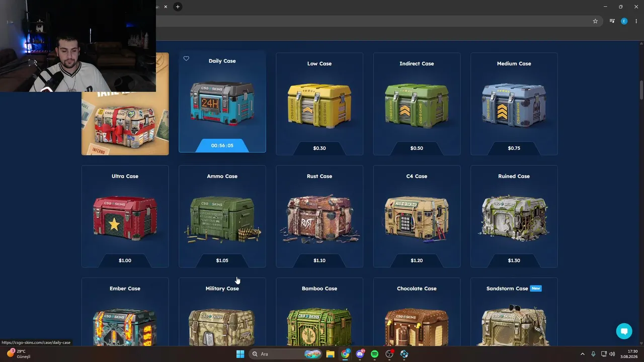Open the Rust Case crate
Image resolution: width=644 pixels, height=362 pixels.
(x=319, y=219)
